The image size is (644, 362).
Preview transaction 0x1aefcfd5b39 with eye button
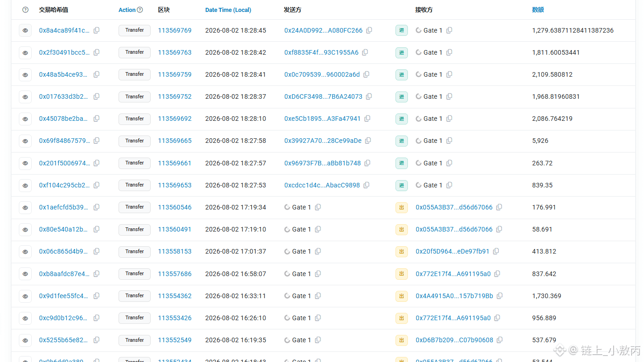pos(25,207)
